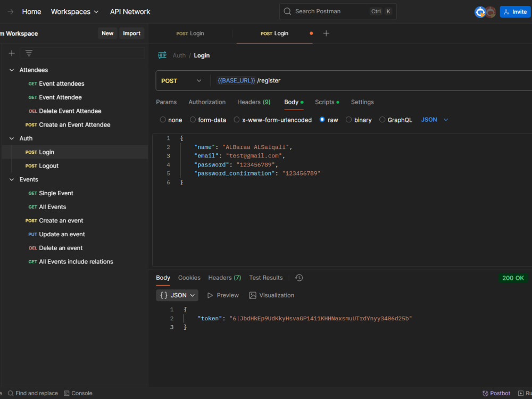The width and height of the screenshot is (532, 399).
Task: Click the Auth breadcrumb link
Action: pos(179,55)
